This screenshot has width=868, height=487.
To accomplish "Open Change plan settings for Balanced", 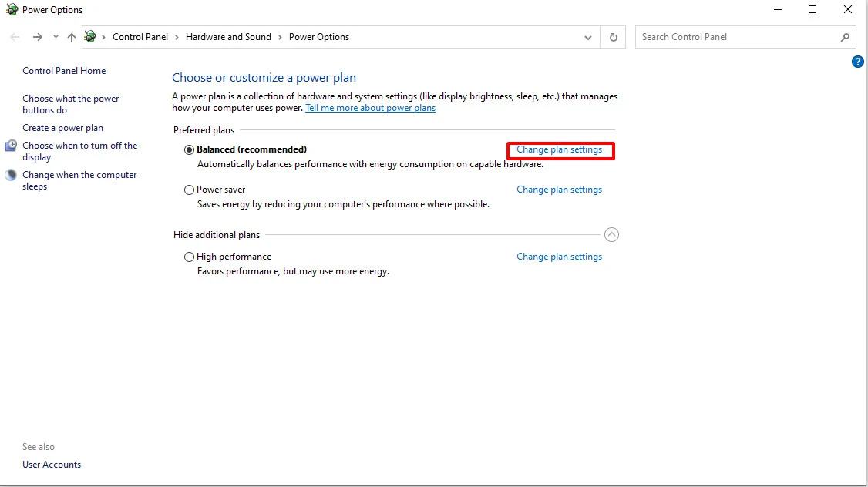I will 559,149.
